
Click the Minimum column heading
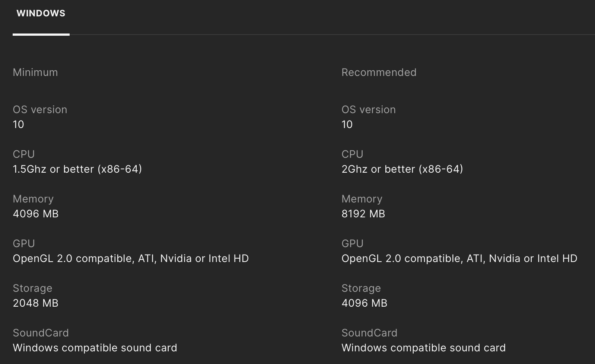(x=35, y=72)
